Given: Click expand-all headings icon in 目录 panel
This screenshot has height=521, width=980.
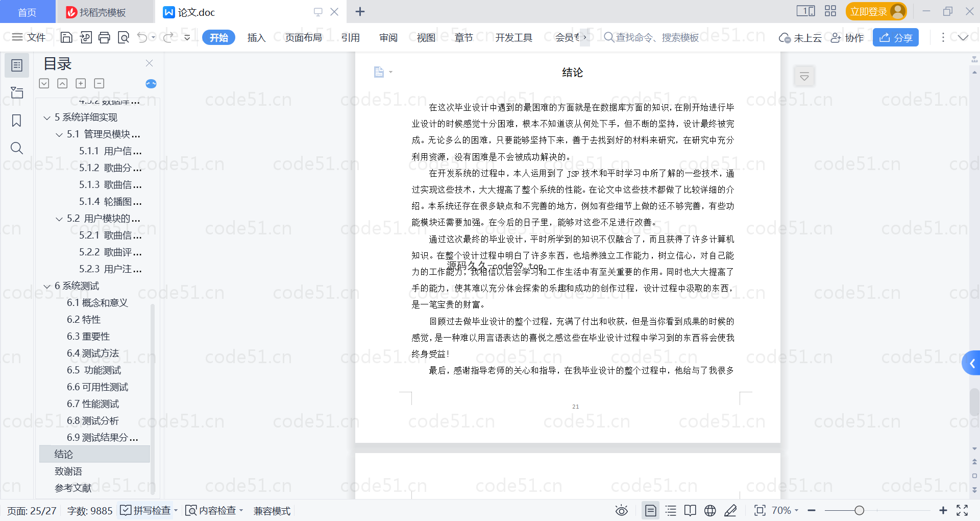Looking at the screenshot, I should (x=44, y=83).
